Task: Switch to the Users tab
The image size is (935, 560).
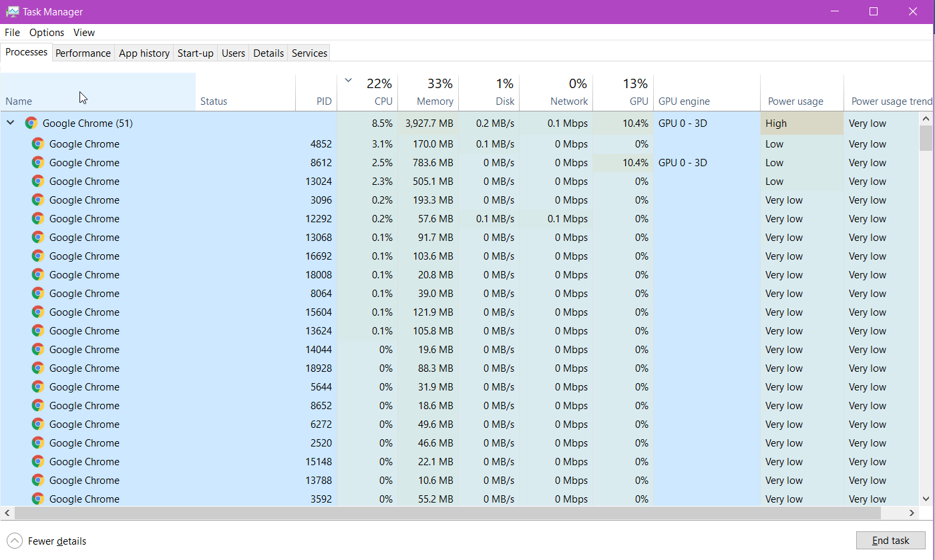Action: point(233,53)
